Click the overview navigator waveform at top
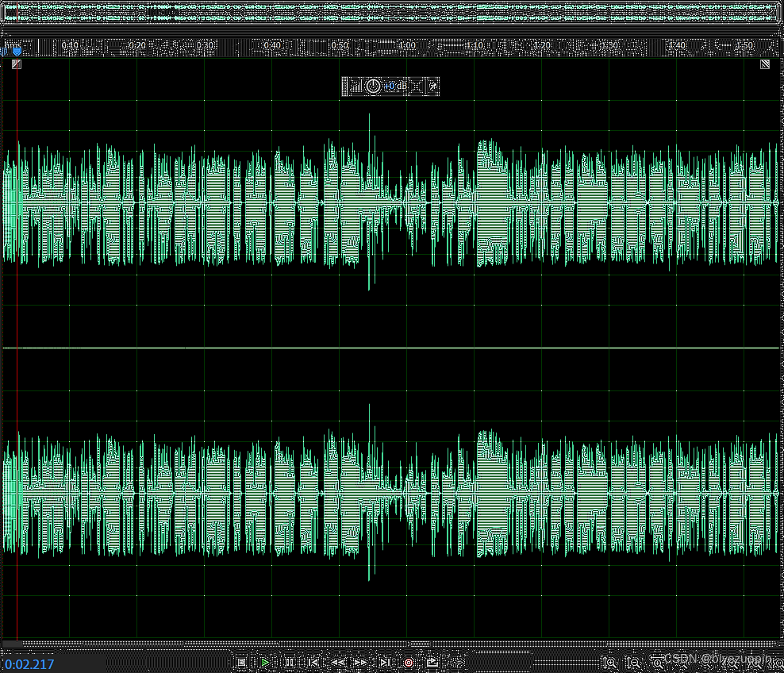 (391, 13)
